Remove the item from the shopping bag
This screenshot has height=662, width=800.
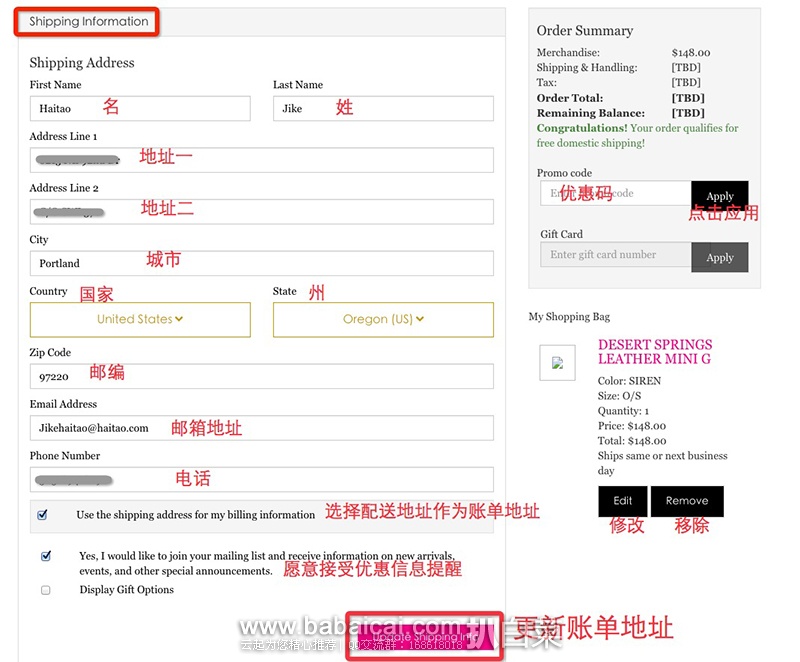click(x=687, y=501)
